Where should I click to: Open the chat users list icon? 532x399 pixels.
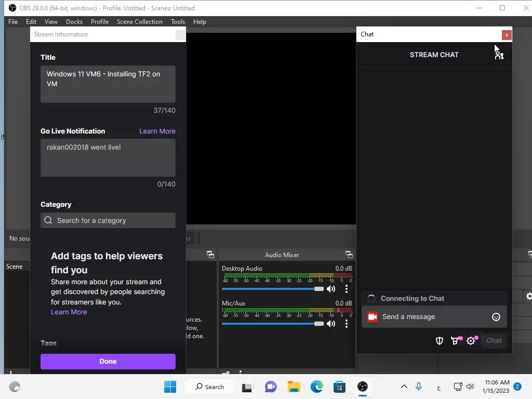[x=499, y=55]
